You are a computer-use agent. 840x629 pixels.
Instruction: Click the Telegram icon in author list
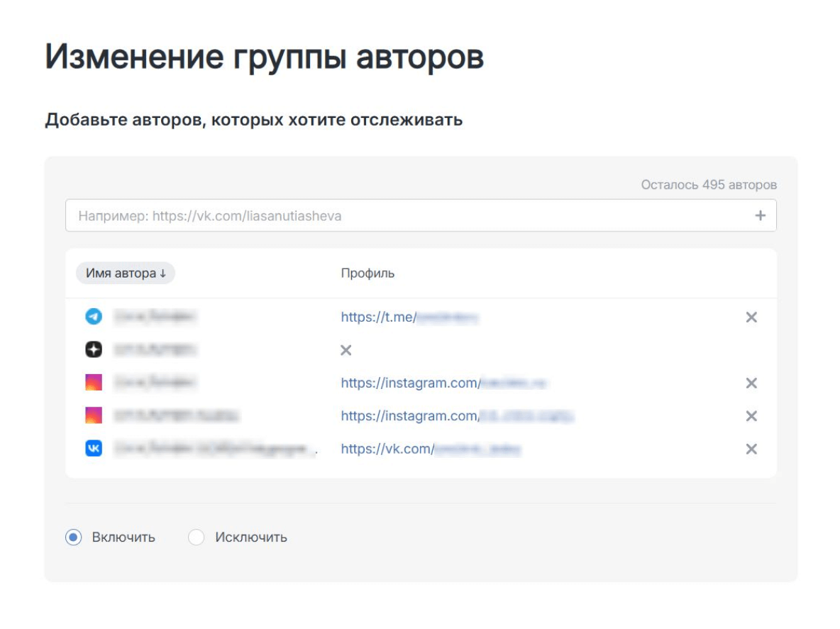coord(94,317)
